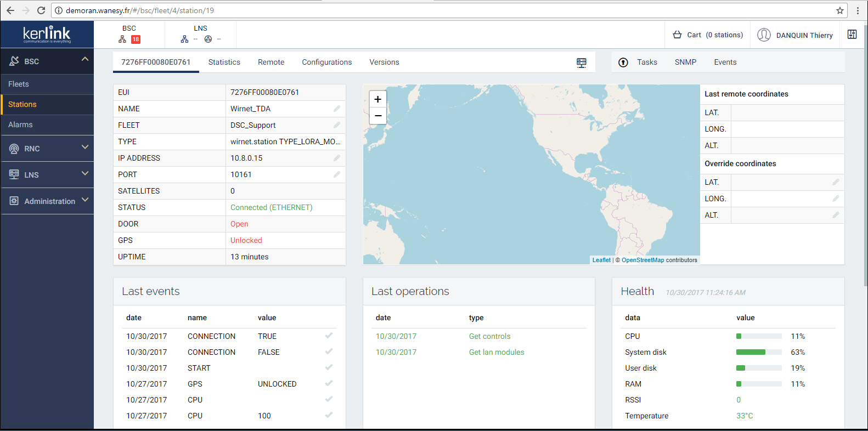This screenshot has width=868, height=431.
Task: Click the station server icon beside Versions
Action: click(582, 63)
